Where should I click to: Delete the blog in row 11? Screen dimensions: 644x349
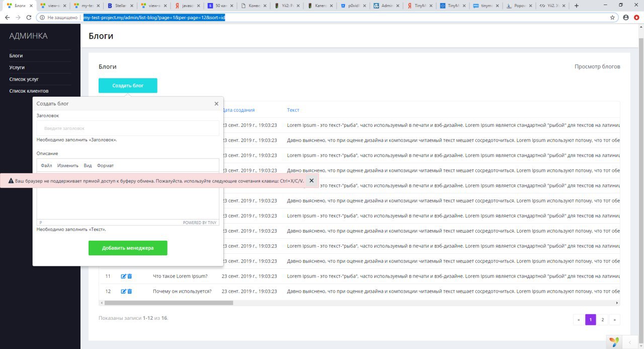pyautogui.click(x=129, y=276)
